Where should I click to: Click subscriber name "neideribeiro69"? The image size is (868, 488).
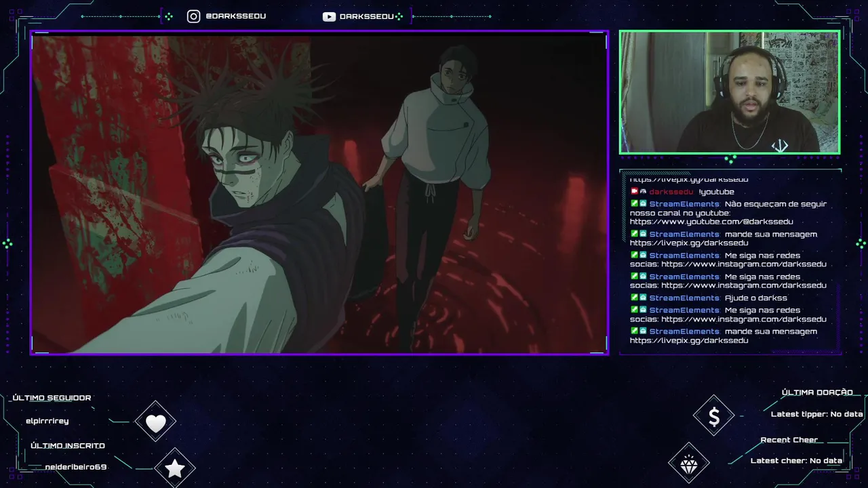pyautogui.click(x=76, y=467)
